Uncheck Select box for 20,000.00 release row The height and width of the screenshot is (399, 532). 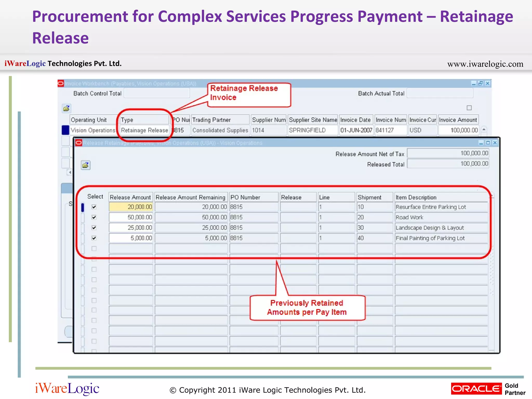point(94,207)
